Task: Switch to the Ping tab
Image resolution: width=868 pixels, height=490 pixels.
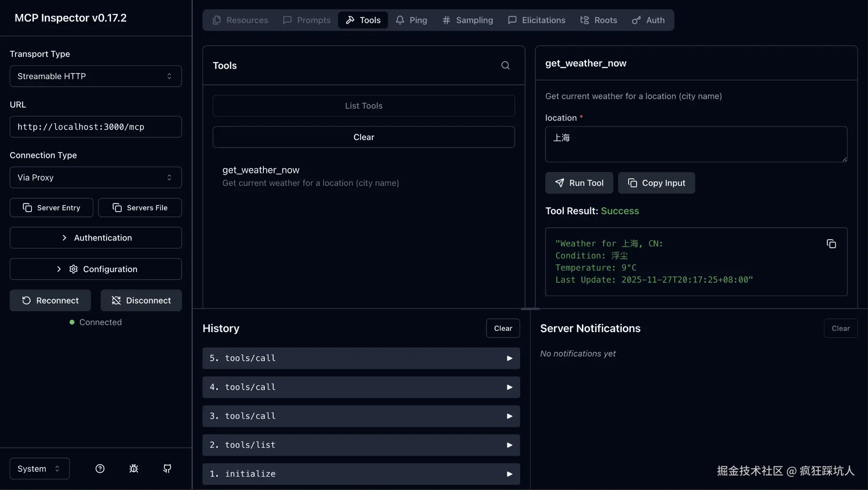Action: [411, 20]
